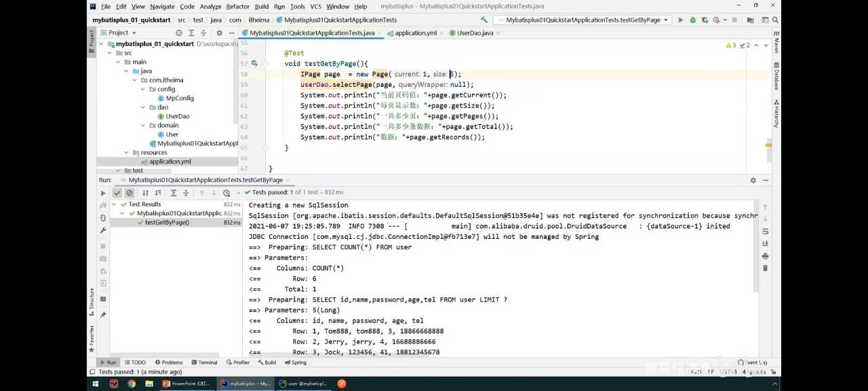Collapse the Test Results tree node
The height and width of the screenshot is (391, 868).
[x=115, y=204]
